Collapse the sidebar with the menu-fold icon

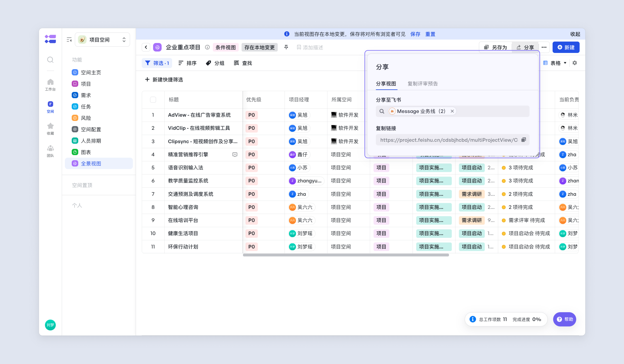click(69, 40)
